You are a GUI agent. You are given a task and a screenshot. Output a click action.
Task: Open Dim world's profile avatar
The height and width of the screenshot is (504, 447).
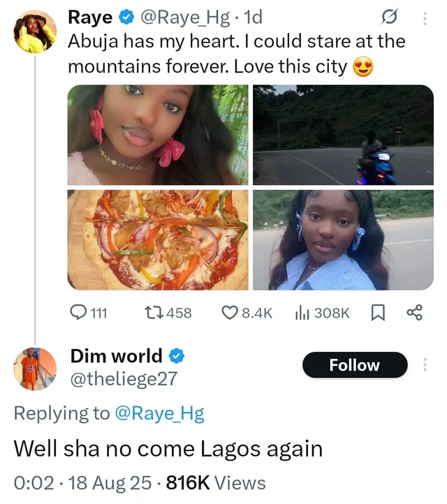tap(35, 368)
